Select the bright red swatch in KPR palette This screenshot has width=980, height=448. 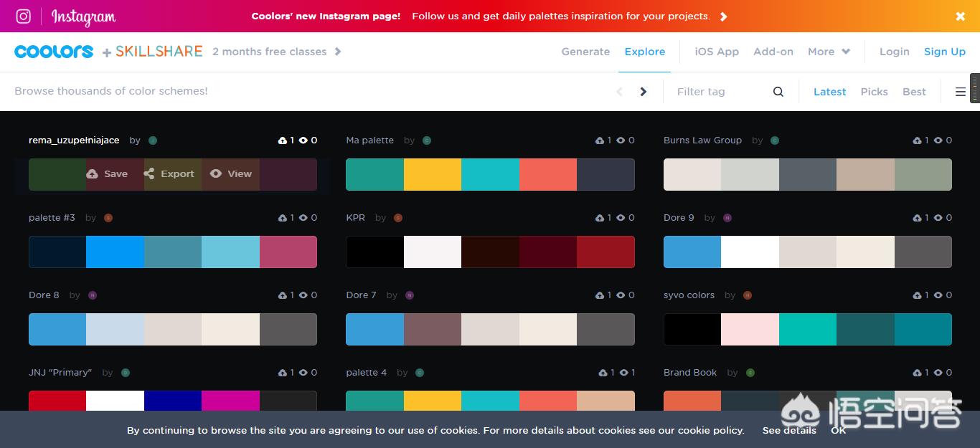(606, 252)
